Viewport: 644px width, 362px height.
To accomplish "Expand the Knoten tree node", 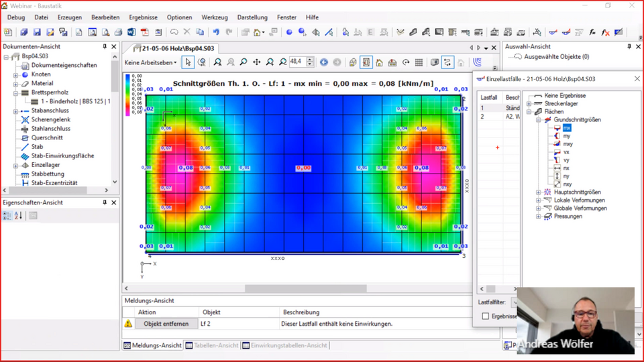I will coord(15,75).
